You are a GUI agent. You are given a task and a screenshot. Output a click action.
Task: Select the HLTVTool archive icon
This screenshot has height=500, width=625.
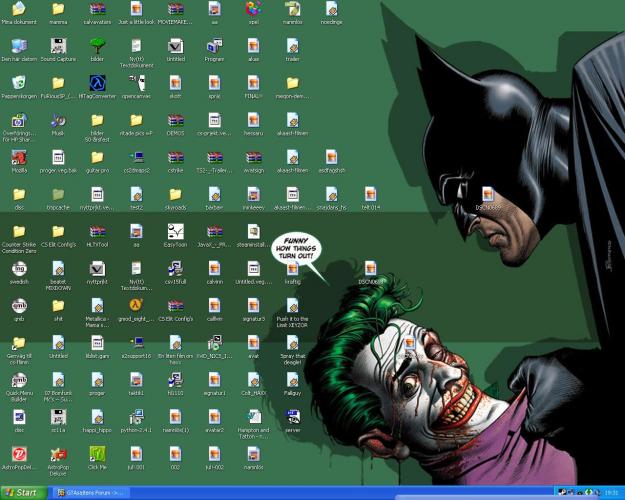(97, 231)
